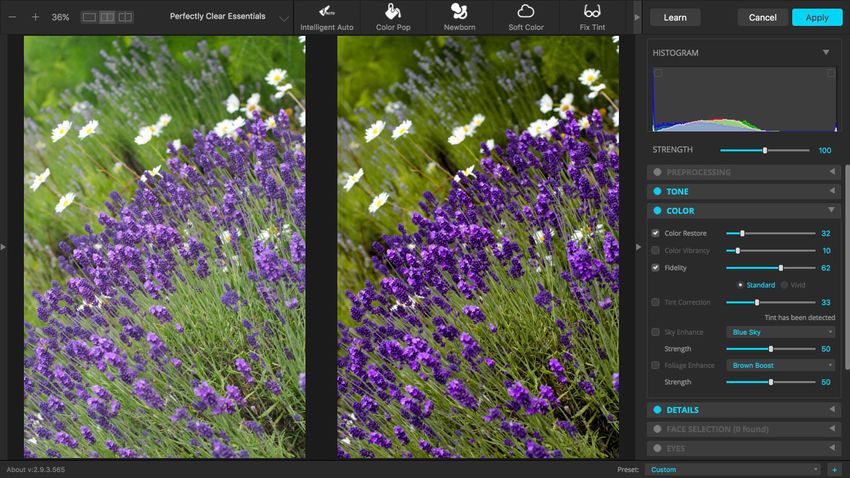850x478 pixels.
Task: Click the About version text
Action: click(36, 469)
